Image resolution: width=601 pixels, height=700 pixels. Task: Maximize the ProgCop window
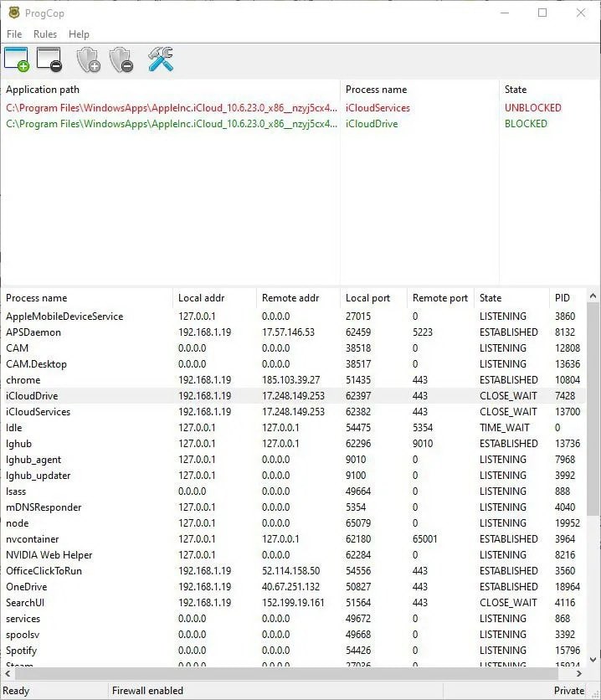542,13
